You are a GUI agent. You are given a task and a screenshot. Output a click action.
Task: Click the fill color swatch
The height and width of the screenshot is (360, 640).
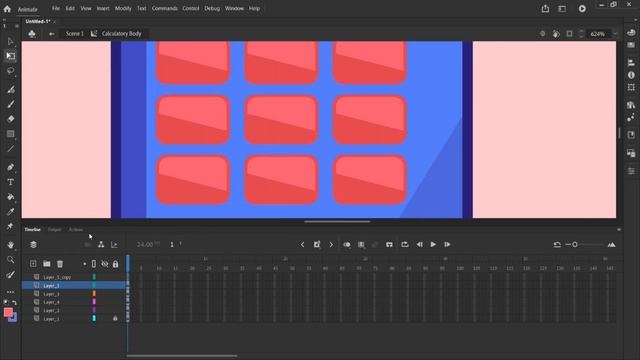(8, 312)
